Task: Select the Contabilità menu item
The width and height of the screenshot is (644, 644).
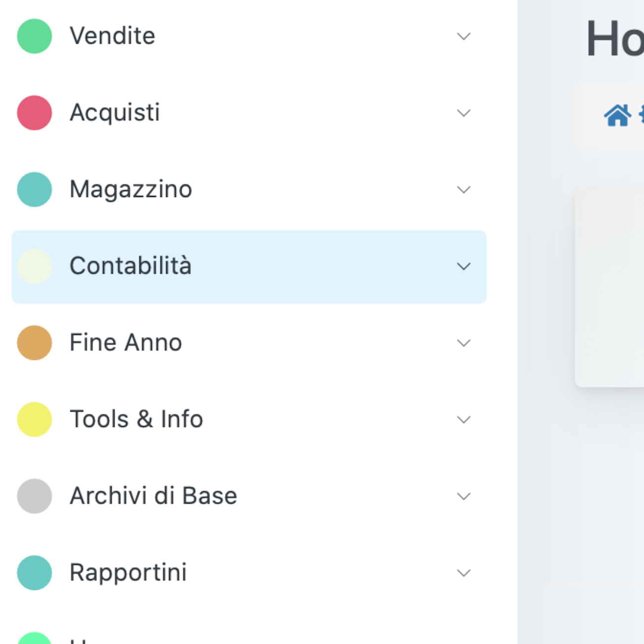Action: (130, 266)
